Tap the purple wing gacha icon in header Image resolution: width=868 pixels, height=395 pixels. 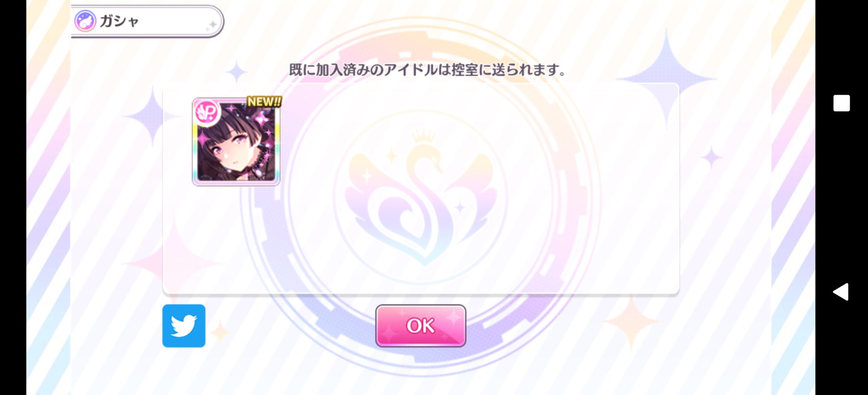pyautogui.click(x=85, y=21)
